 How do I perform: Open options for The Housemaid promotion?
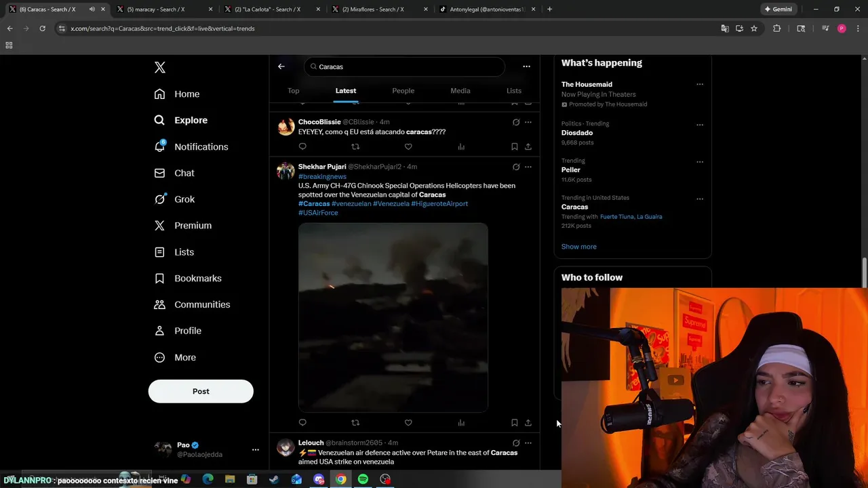click(x=700, y=85)
